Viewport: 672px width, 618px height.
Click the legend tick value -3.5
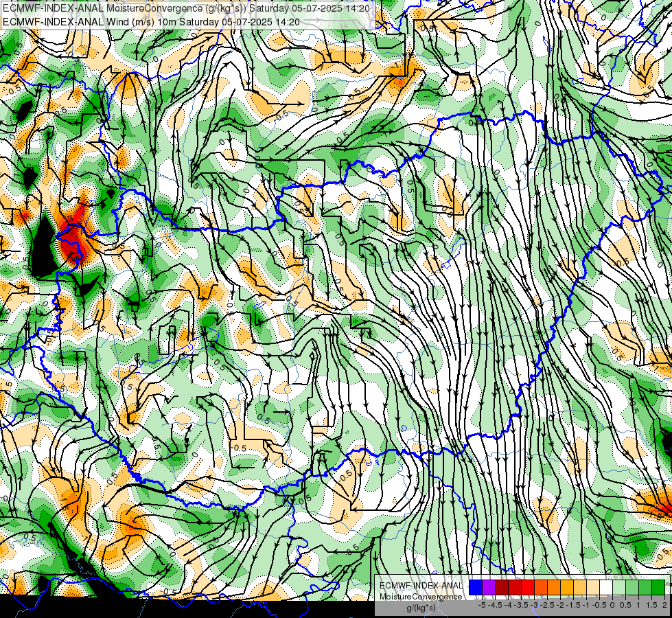coord(521,605)
